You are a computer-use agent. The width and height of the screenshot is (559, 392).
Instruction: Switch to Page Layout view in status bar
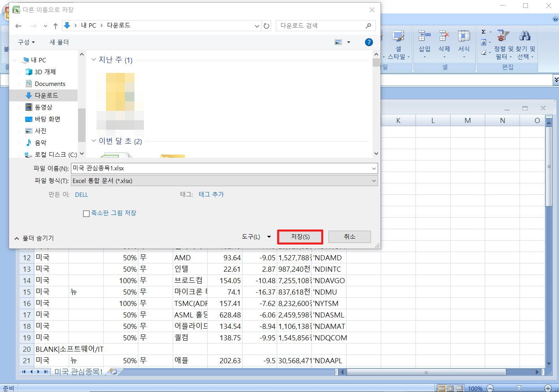451,388
